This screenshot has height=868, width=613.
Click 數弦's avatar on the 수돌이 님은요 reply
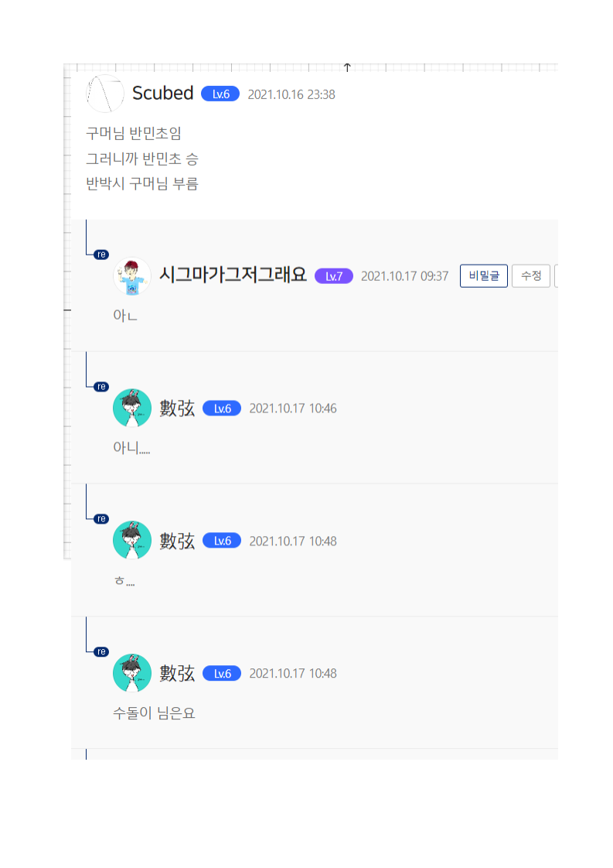[132, 673]
